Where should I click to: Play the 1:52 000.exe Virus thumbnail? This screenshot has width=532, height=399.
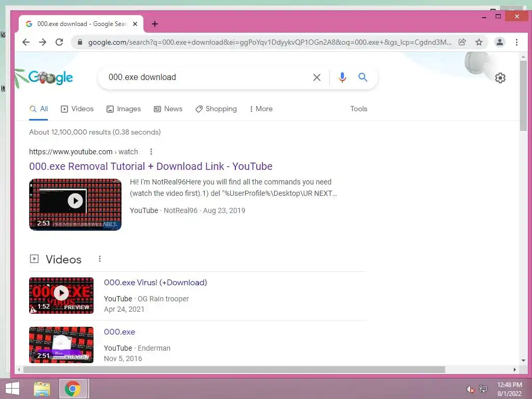coord(61,296)
